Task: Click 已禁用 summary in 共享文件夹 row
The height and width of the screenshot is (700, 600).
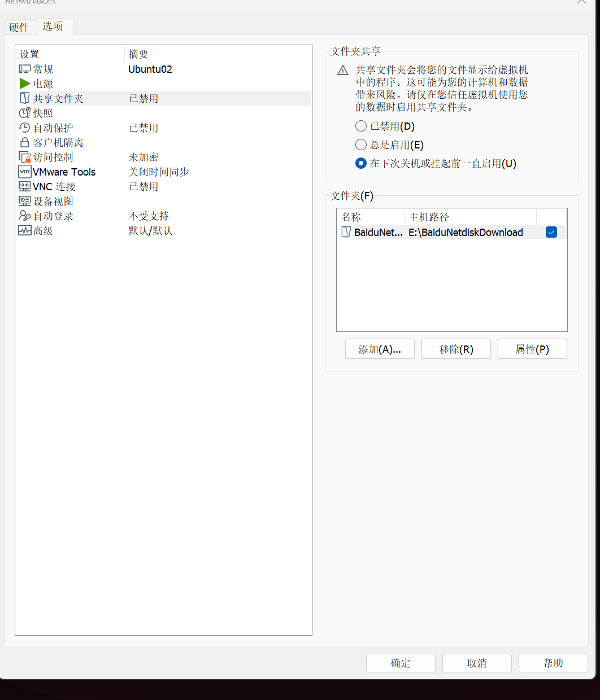Action: 144,98
